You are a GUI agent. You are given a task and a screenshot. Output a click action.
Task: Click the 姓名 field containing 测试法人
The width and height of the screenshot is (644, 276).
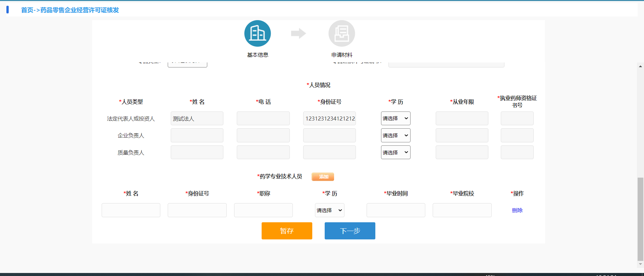pos(197,119)
